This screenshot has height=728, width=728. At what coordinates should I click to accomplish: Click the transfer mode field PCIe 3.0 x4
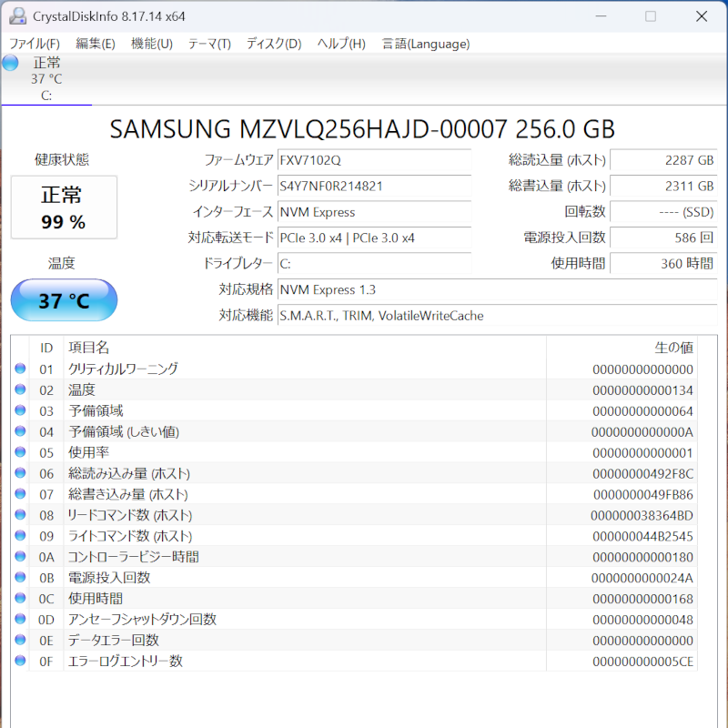pyautogui.click(x=374, y=238)
